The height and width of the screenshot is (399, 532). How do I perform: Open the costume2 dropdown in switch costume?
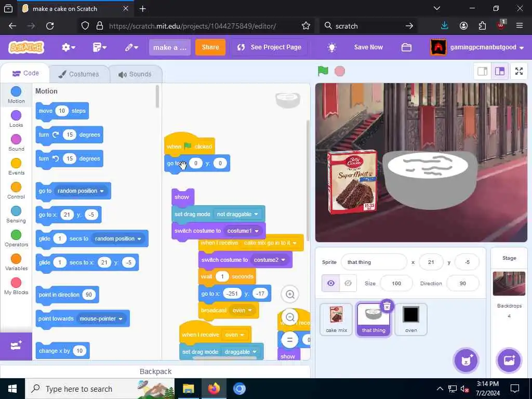point(270,260)
